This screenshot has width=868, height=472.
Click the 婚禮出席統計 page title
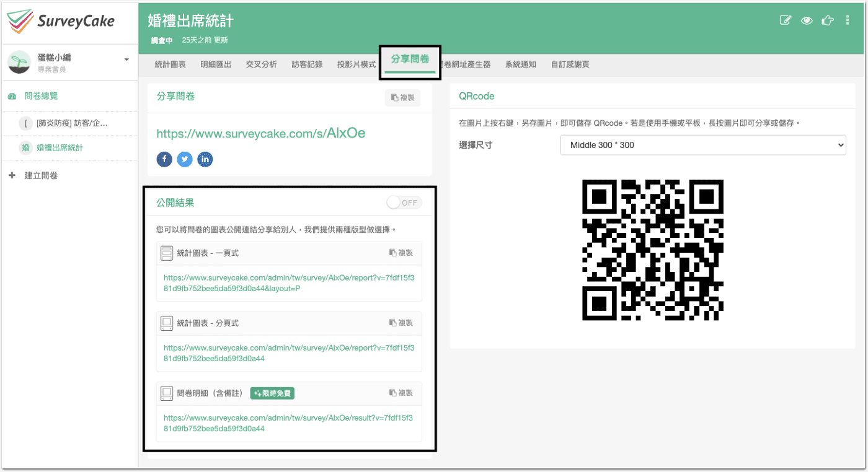[x=191, y=20]
